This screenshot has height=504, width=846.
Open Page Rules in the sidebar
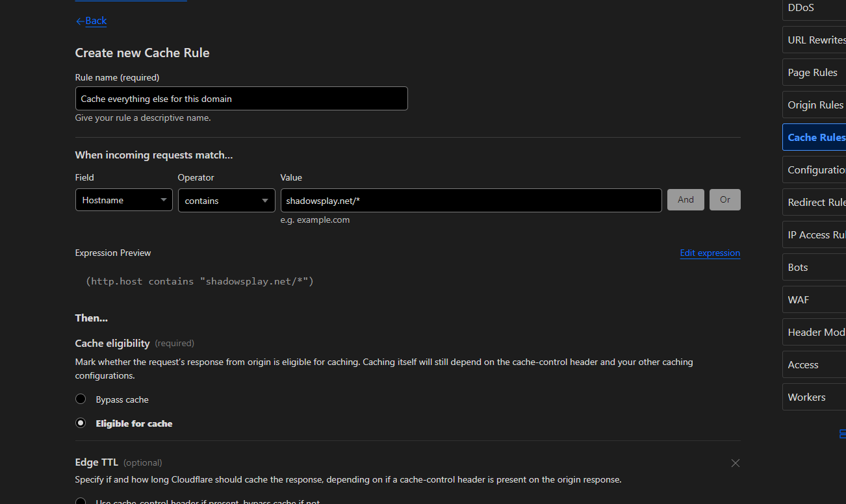814,72
